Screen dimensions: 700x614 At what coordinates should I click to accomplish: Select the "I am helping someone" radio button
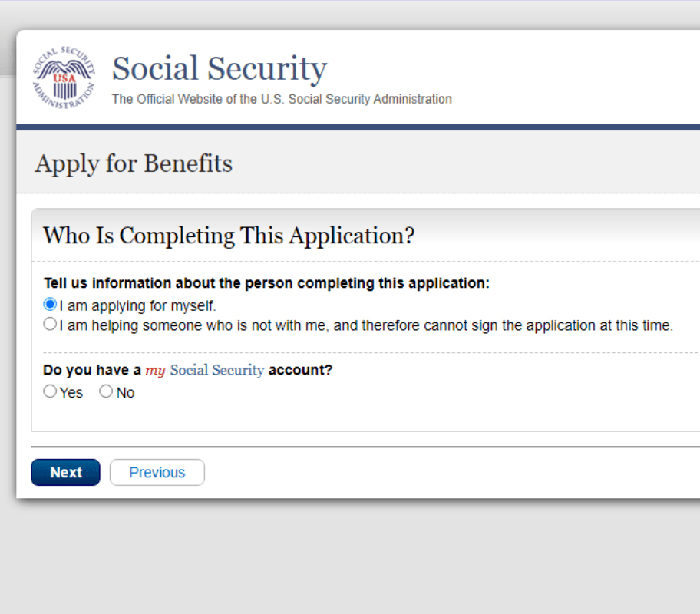pyautogui.click(x=51, y=325)
